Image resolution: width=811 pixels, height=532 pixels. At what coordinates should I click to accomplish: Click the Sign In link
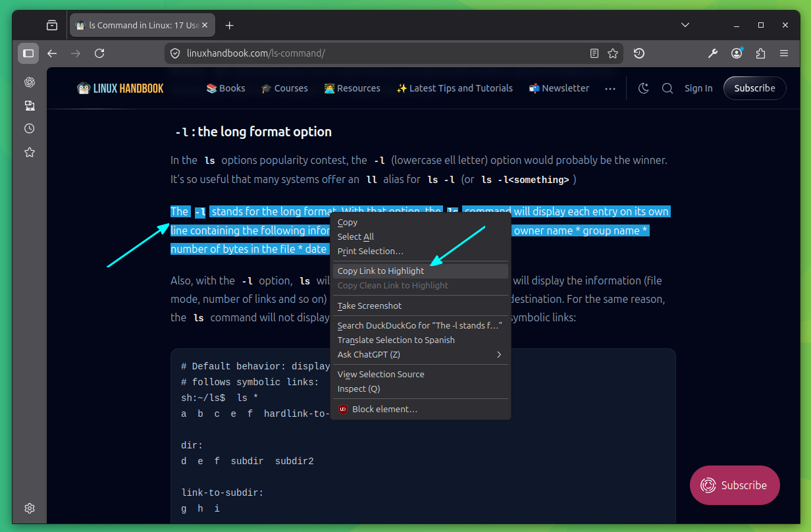click(698, 88)
